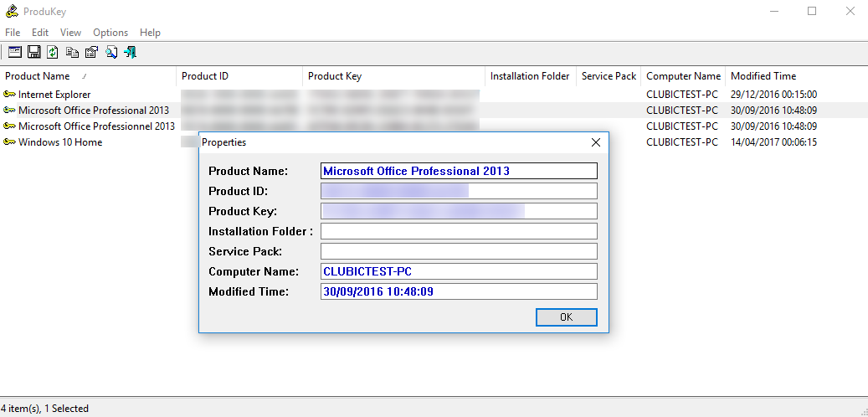Click the Computer Name field showing CLUBICTEST-PC
Image resolution: width=868 pixels, height=417 pixels.
[459, 271]
